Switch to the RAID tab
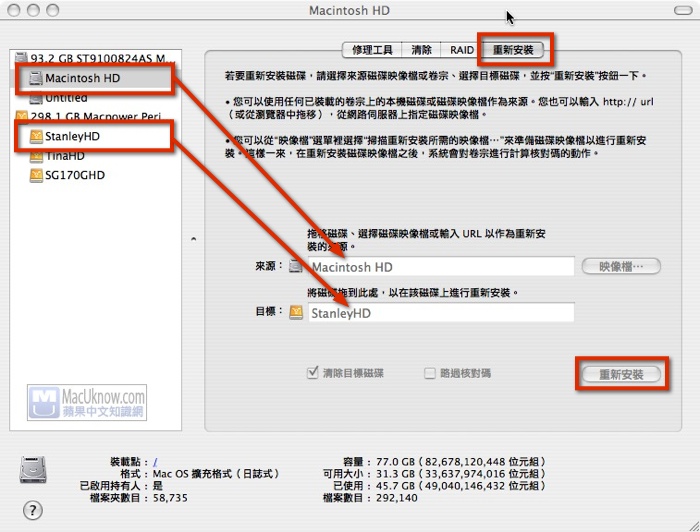Screen dimensions: 700x532 [462, 50]
